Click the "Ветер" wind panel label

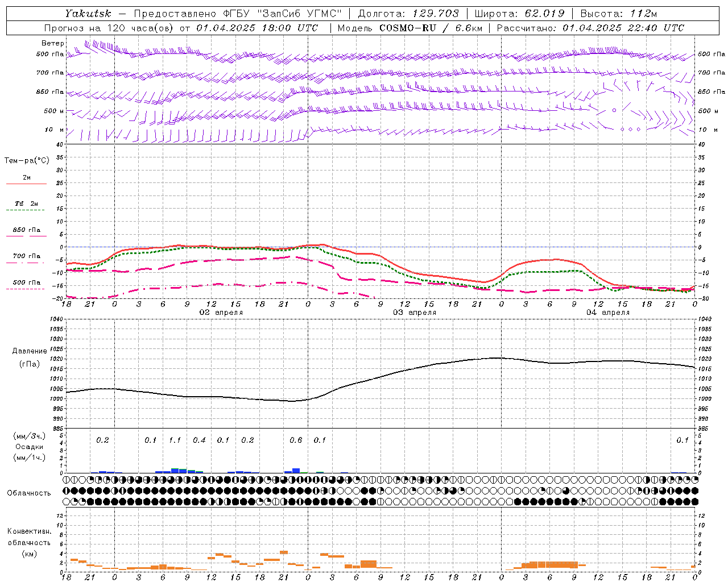pyautogui.click(x=52, y=43)
